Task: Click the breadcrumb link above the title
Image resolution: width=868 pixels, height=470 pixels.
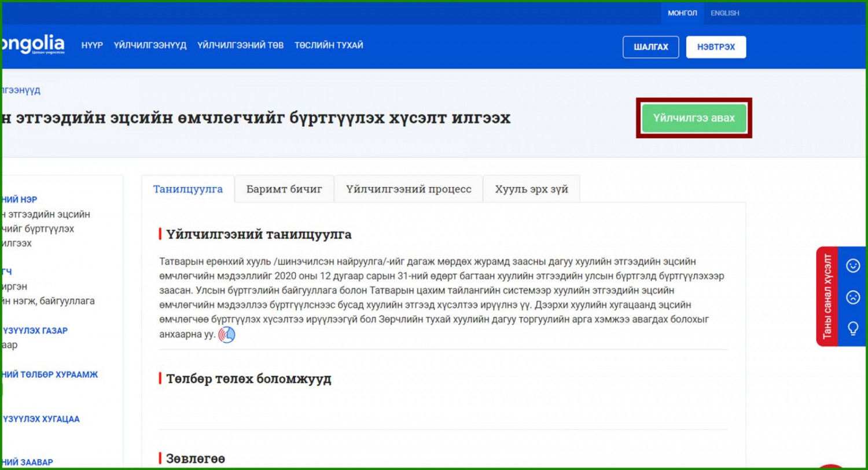Action: [x=21, y=90]
